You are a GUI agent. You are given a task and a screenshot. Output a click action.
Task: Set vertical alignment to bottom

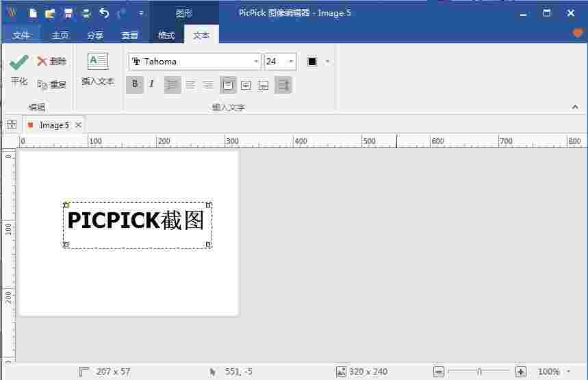point(264,85)
